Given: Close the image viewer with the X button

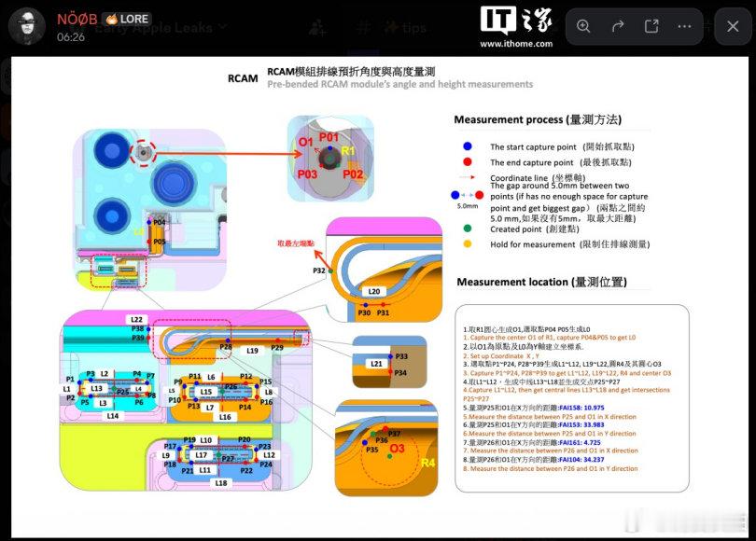Looking at the screenshot, I should (733, 26).
